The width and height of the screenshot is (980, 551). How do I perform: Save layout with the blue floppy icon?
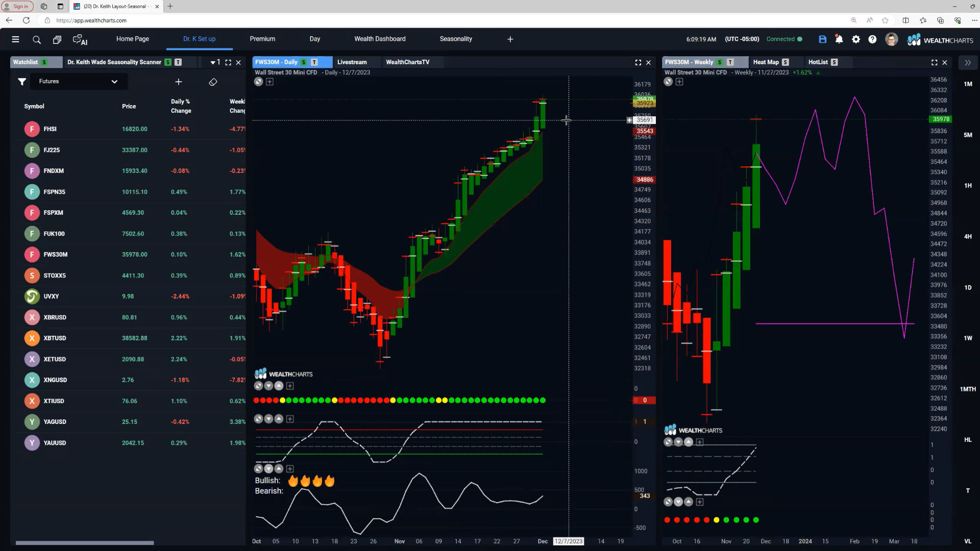coord(822,39)
